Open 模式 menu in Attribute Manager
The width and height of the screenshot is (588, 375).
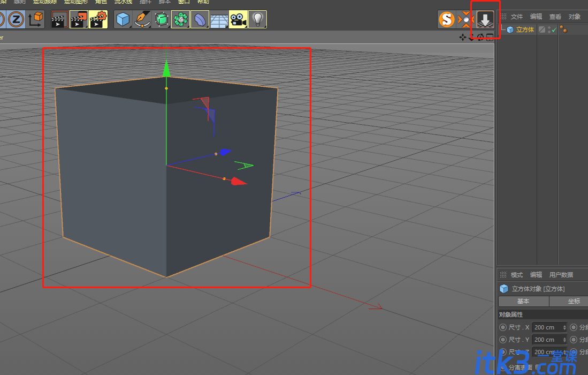(x=516, y=275)
